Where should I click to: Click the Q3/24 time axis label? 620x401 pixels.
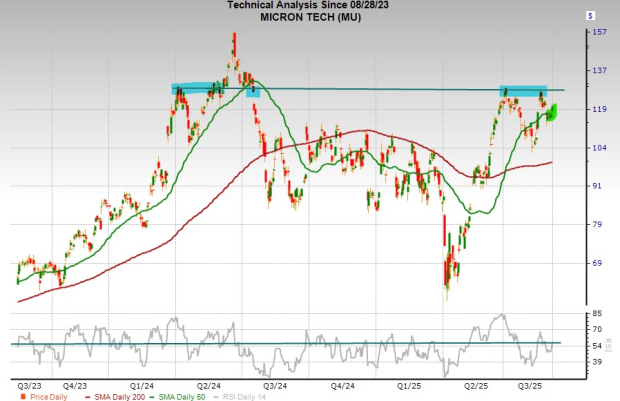[x=275, y=386]
